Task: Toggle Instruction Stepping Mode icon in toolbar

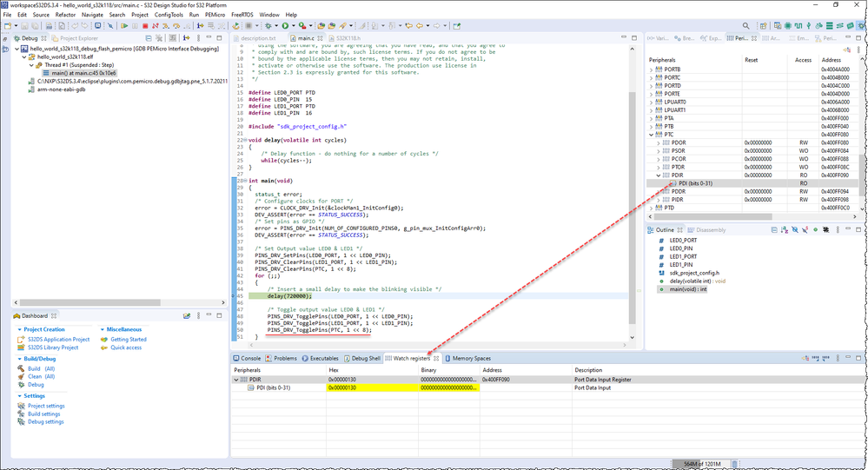Action: coord(201,25)
